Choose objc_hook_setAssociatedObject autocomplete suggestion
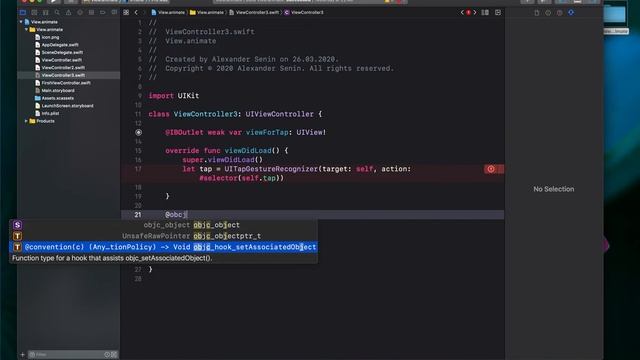Image resolution: width=640 pixels, height=360 pixels. [x=163, y=247]
